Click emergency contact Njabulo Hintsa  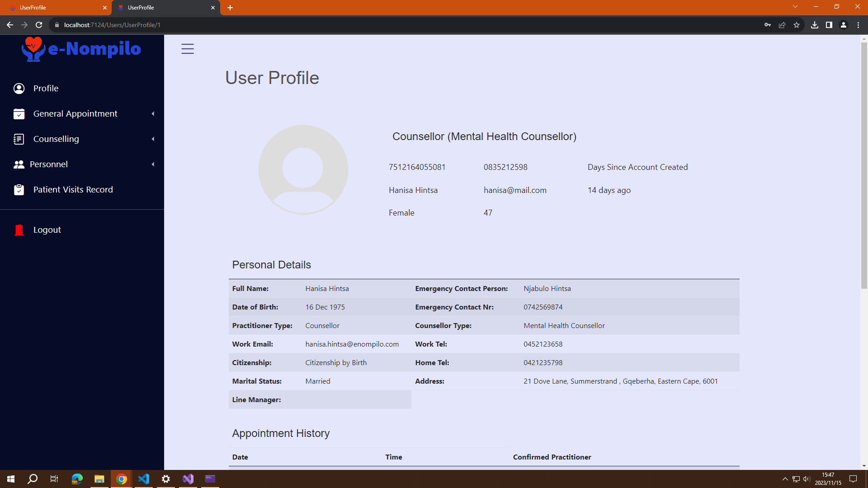point(547,289)
